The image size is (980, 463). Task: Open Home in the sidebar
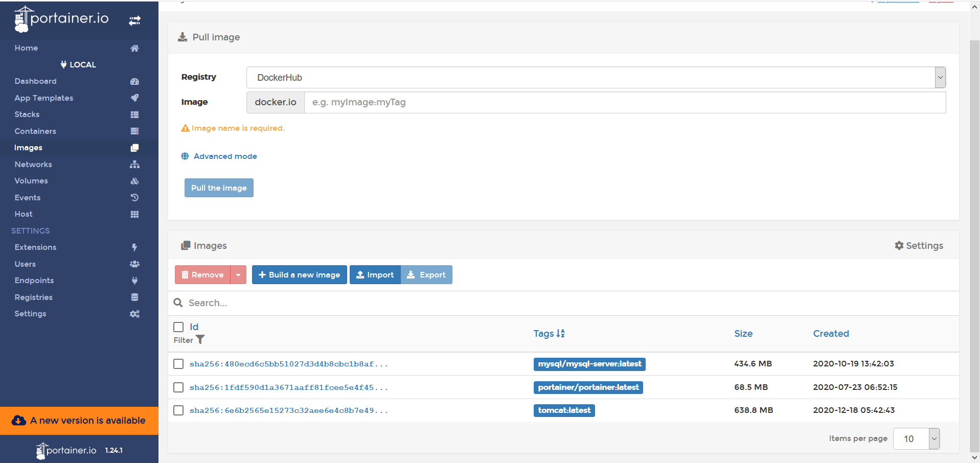(26, 48)
